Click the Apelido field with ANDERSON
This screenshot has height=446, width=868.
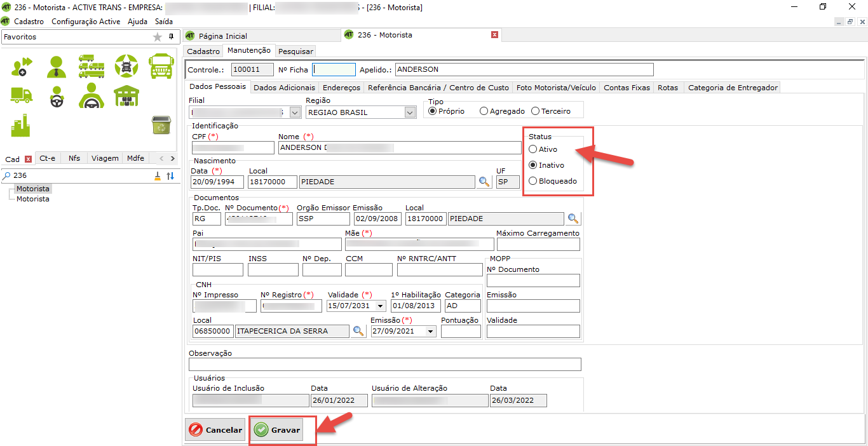click(x=524, y=69)
